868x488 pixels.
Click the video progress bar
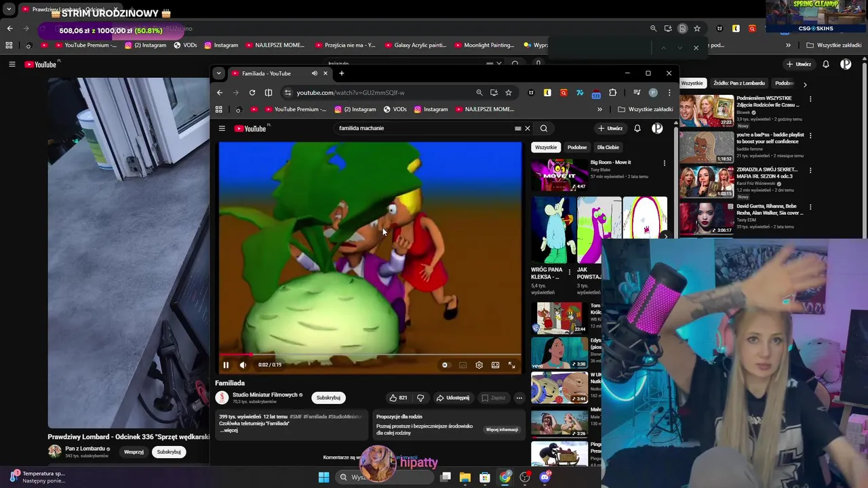(370, 354)
